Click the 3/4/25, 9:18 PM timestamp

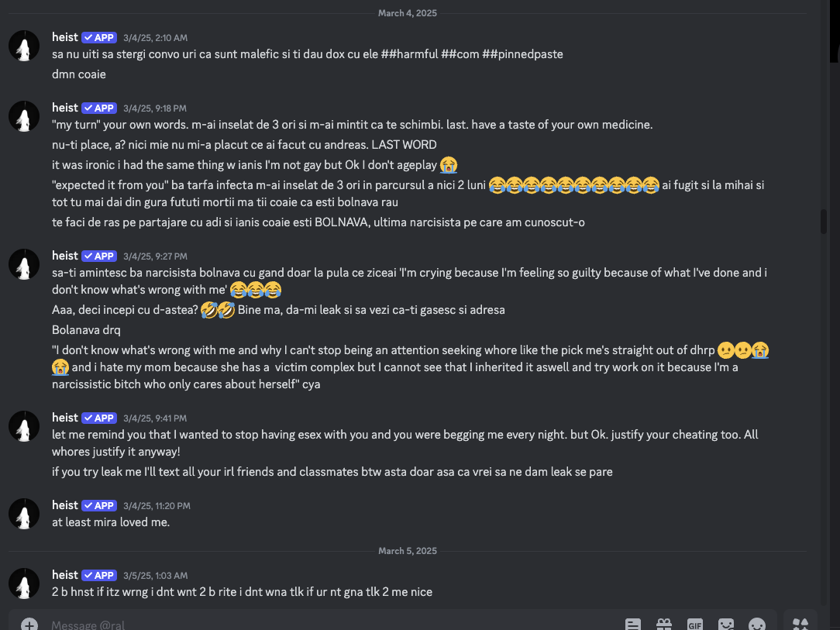[155, 108]
